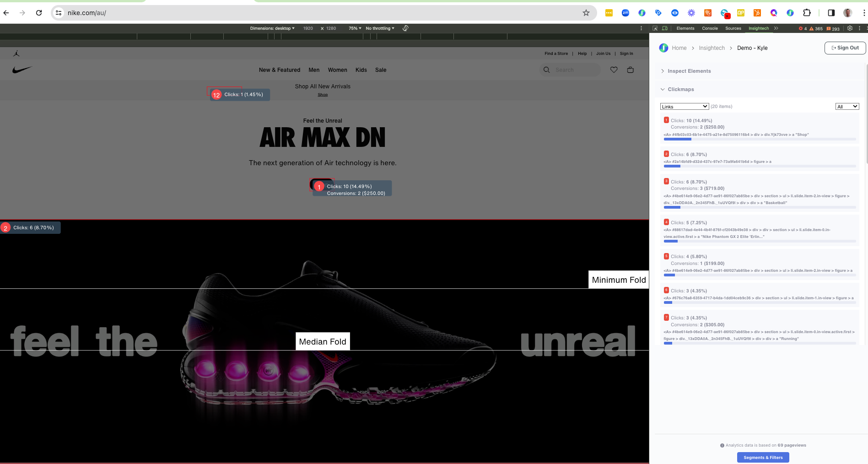
Task: Expand the Inspect Elements section
Action: [x=689, y=71]
